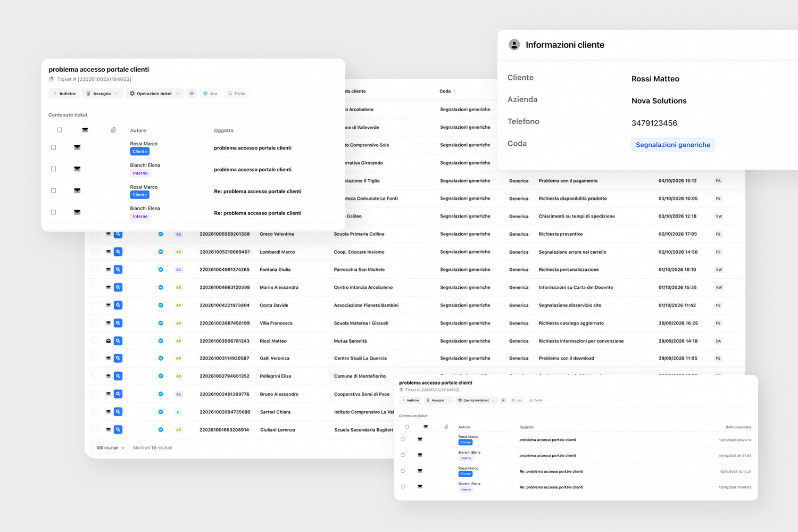Tick the checkbox of the 15/10/2026 10:48:03 message
The image size is (798, 532).
coord(403,487)
